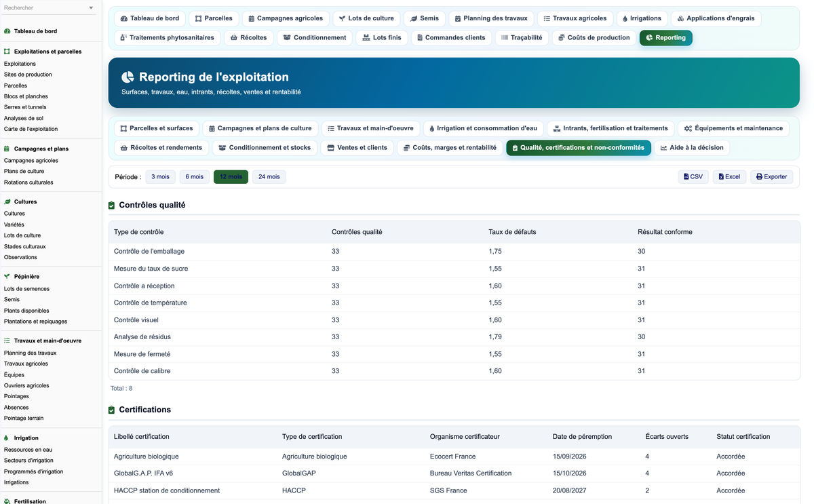
Task: Click the Irrigation droplet icon in sidebar
Action: [x=7, y=438]
